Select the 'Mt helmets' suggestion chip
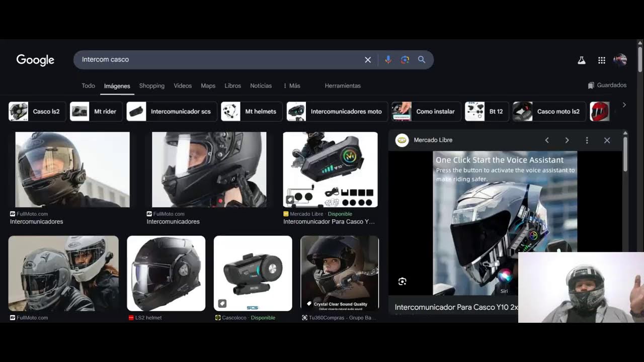Viewport: 644px width, 362px height. [252, 112]
